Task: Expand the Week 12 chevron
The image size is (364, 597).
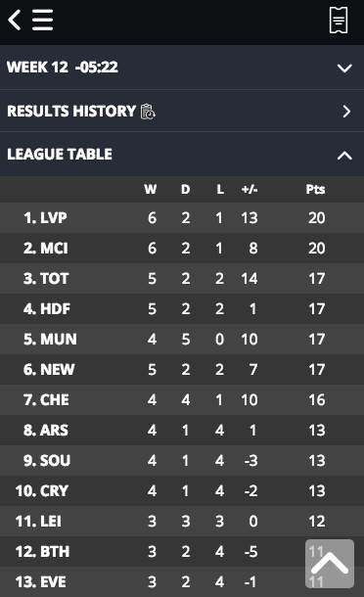Action: click(344, 69)
